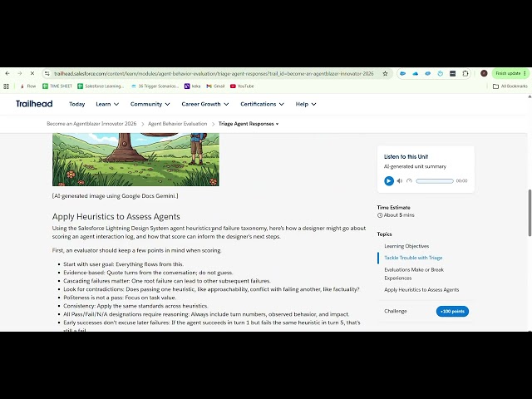Expand the Certifications menu
Viewport: 532px width, 399px height.
(262, 104)
